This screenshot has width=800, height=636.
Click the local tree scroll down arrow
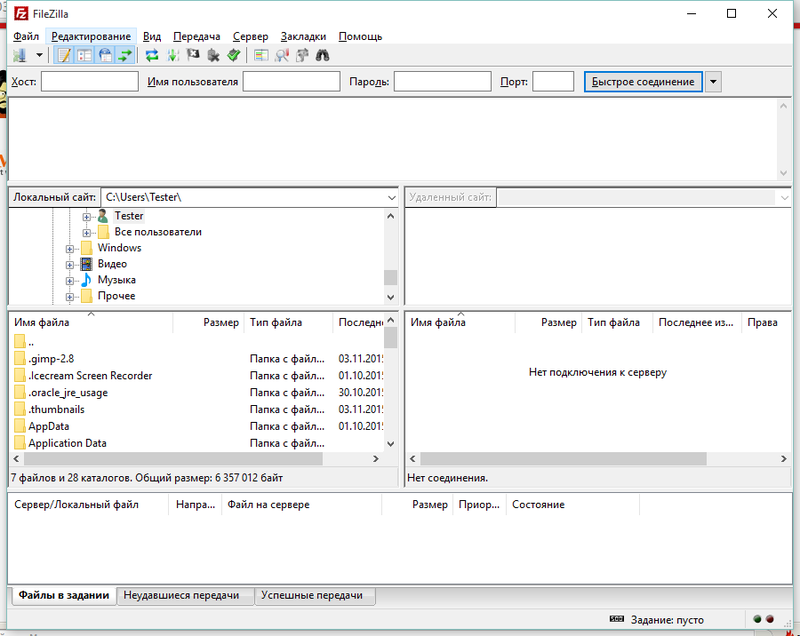click(x=391, y=297)
